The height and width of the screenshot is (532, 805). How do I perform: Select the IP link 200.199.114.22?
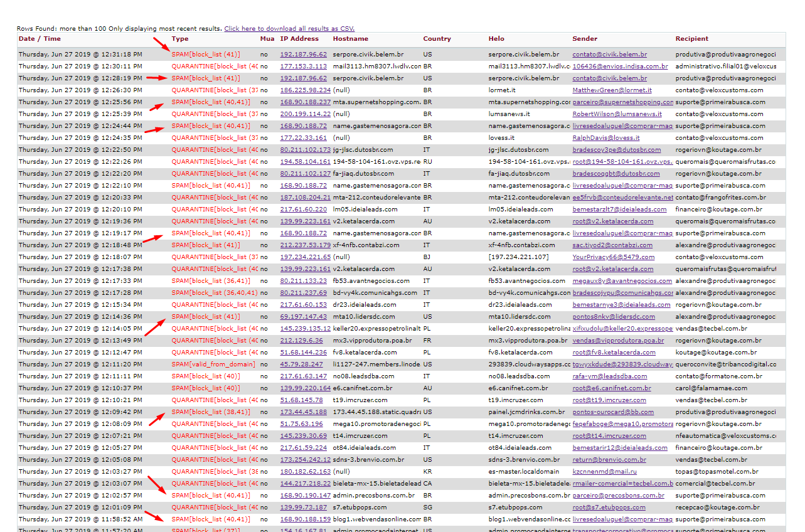click(x=305, y=114)
